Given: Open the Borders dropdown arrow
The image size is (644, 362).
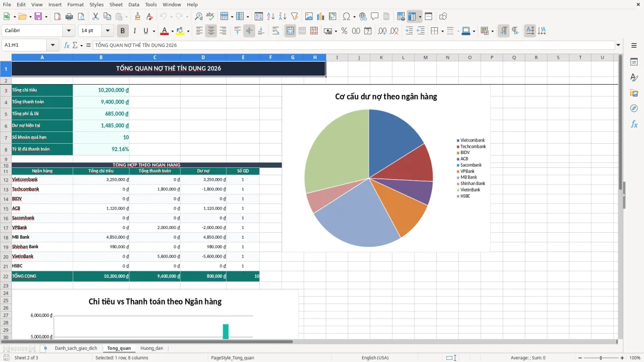Looking at the screenshot, I should tap(442, 31).
